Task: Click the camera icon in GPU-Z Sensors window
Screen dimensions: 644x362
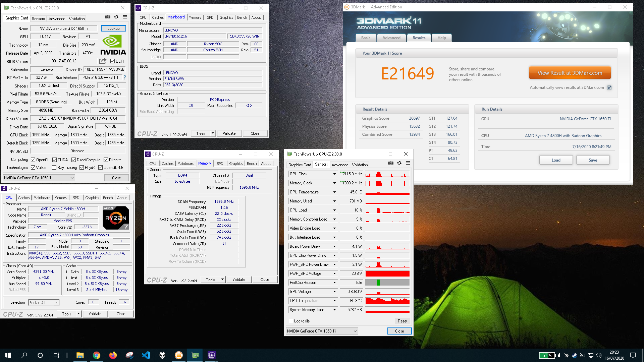Action: 391,163
